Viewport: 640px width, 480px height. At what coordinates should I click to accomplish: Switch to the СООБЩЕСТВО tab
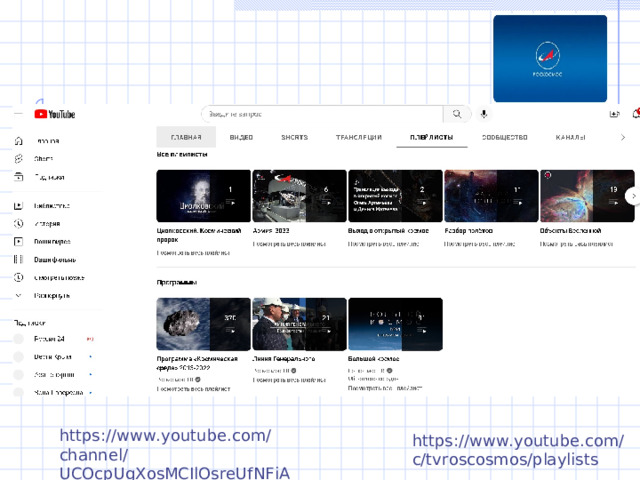pos(504,138)
